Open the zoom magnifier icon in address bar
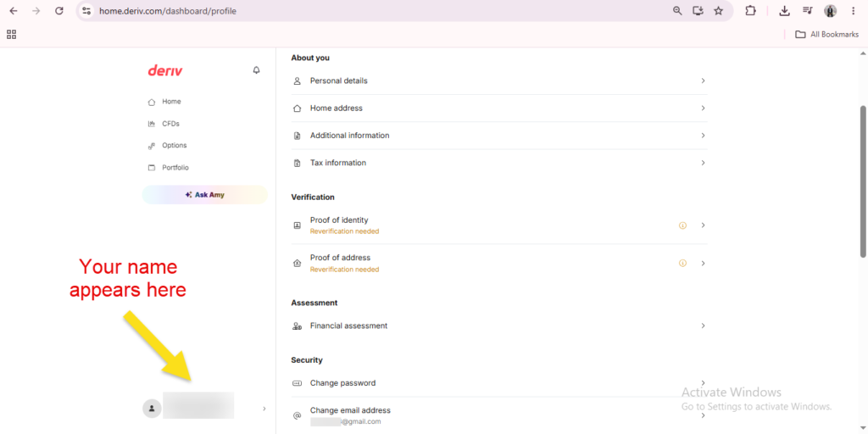868x434 pixels. (x=677, y=10)
